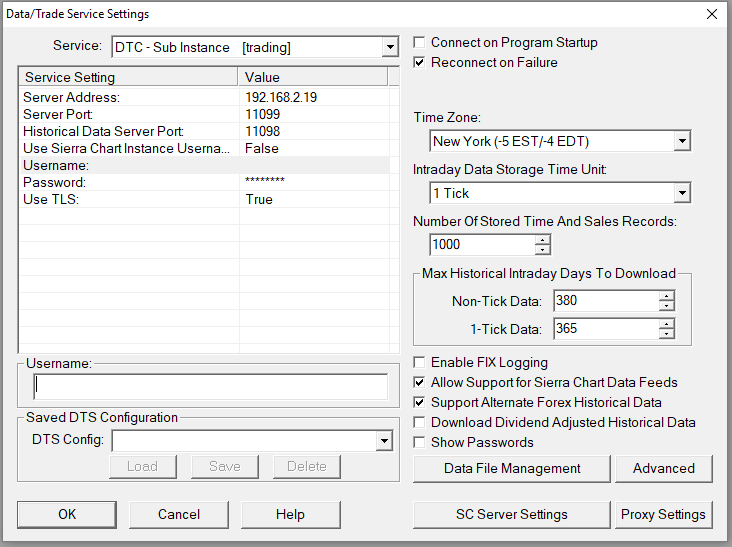Open Advanced settings
Image resolution: width=732 pixels, height=547 pixels.
click(x=663, y=469)
